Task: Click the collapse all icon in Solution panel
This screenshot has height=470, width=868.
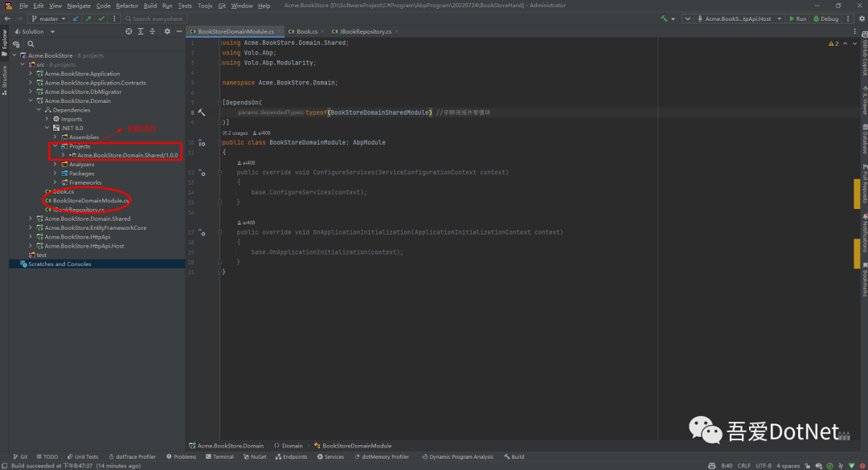Action: [152, 31]
